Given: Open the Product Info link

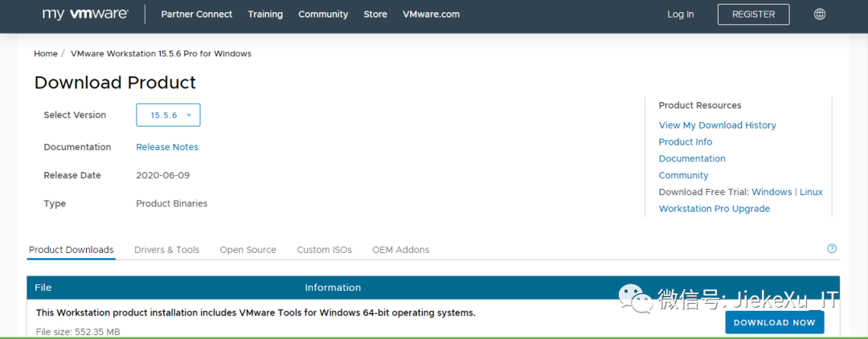Looking at the screenshot, I should (x=686, y=142).
